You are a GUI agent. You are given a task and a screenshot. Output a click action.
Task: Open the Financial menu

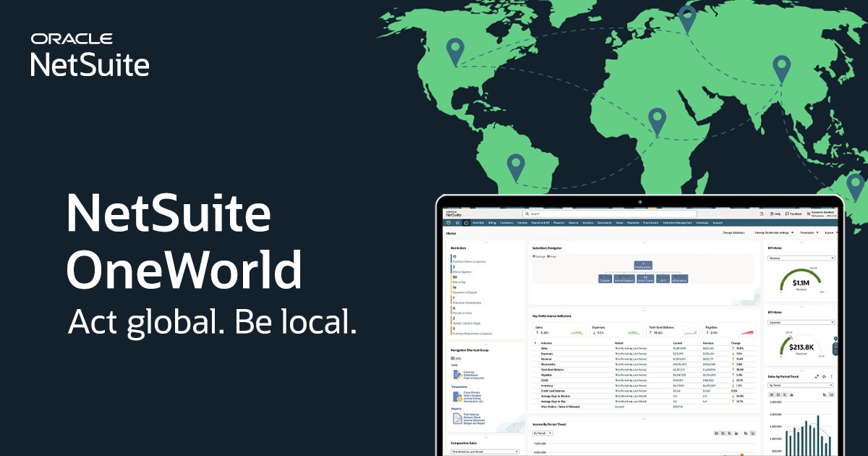coord(558,223)
